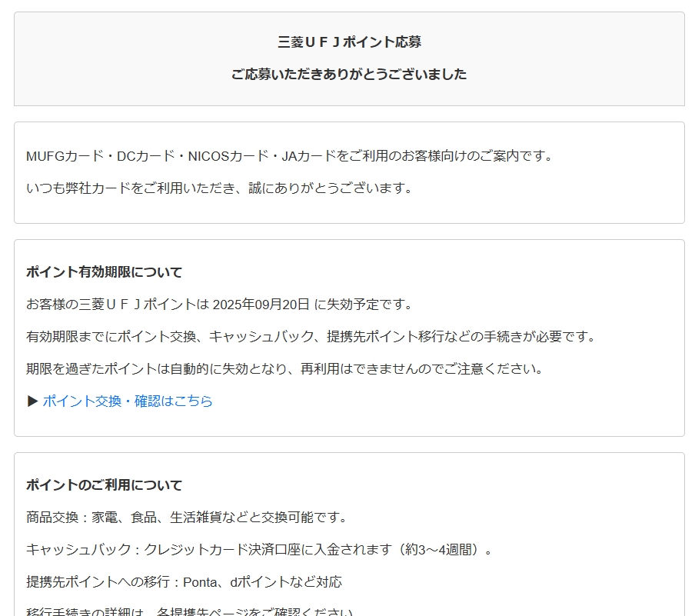The width and height of the screenshot is (695, 616).
Task: Select the ご応募いただきありがとうございました heading
Action: 349,75
